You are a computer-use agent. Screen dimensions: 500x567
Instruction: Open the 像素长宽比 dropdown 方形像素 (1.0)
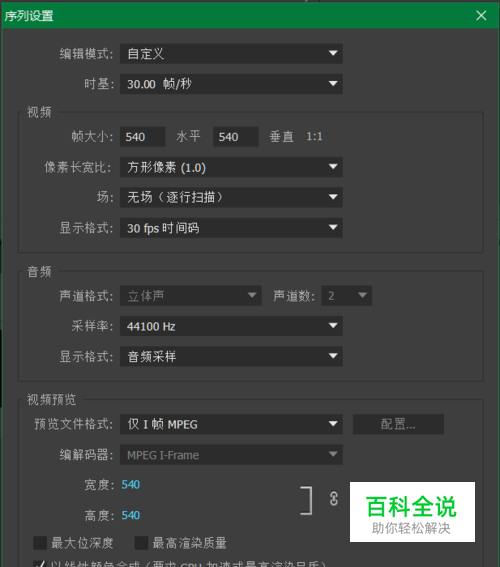(231, 167)
